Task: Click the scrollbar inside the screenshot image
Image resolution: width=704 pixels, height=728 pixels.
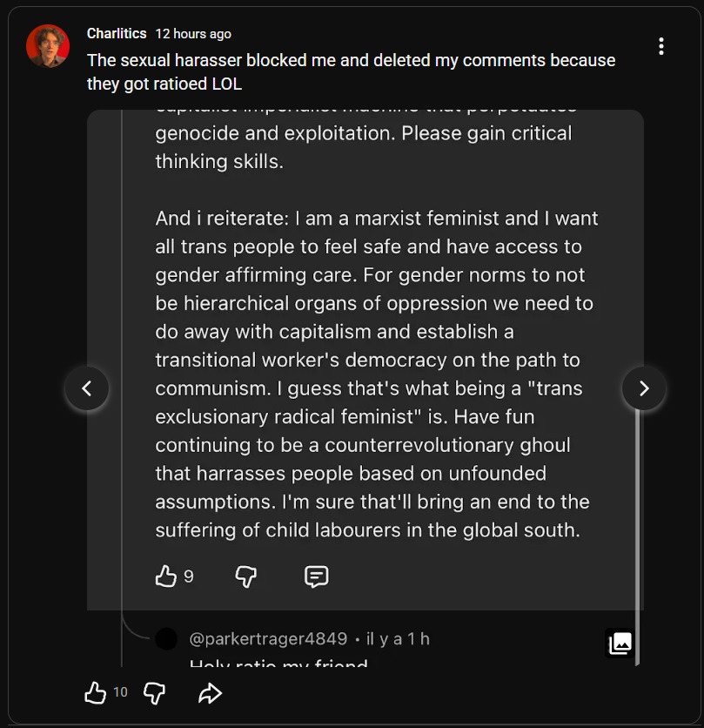Action: click(x=640, y=505)
